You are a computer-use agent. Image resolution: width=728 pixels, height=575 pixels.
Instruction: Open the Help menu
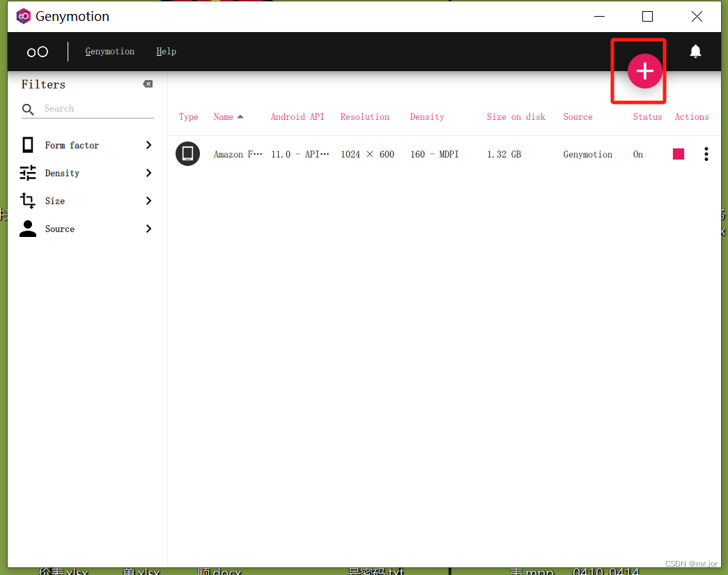[166, 52]
